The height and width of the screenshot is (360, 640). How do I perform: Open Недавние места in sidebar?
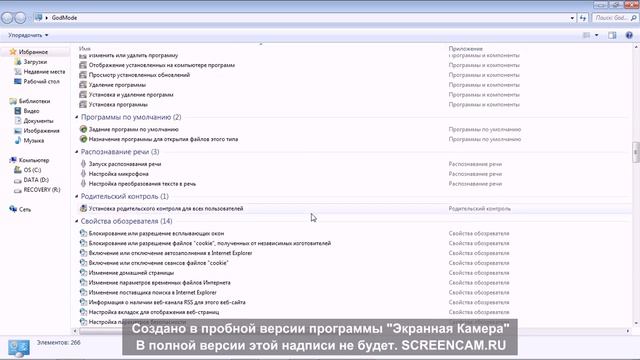click(44, 71)
